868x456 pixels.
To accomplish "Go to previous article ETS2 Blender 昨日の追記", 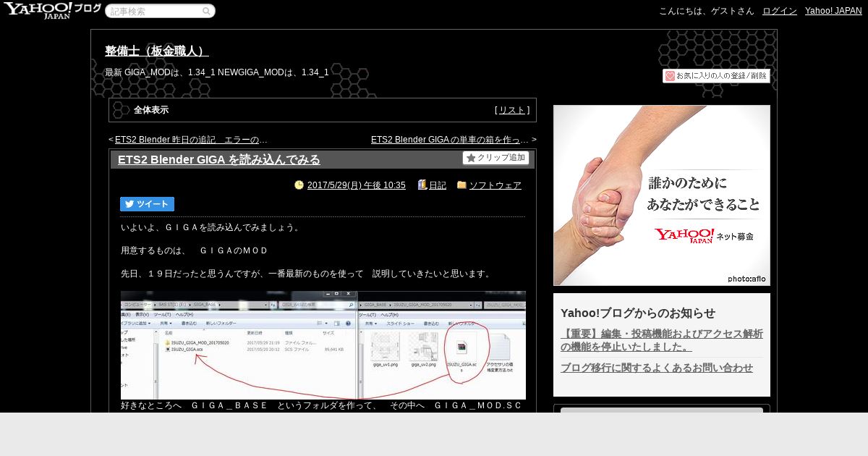I will [191, 140].
